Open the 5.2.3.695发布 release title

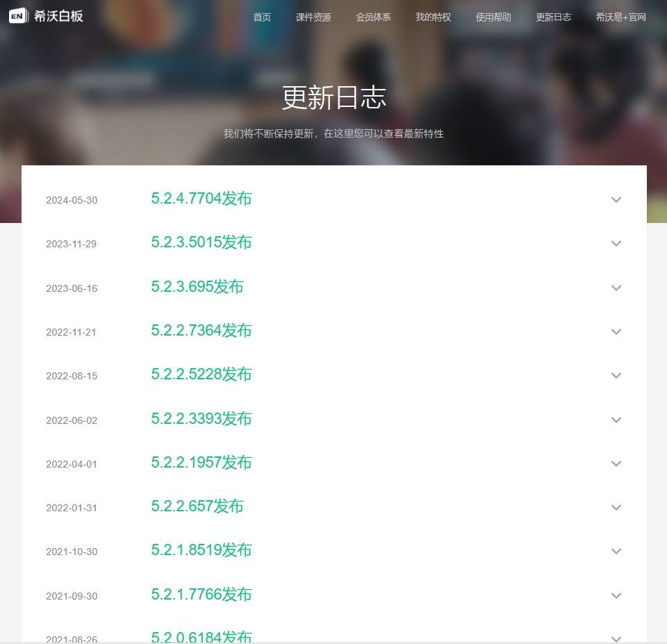[197, 287]
